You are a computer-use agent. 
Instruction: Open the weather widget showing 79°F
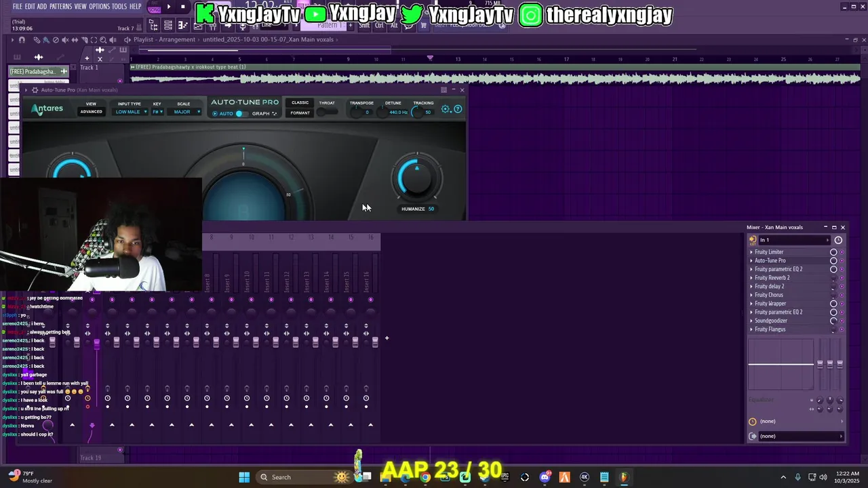click(x=31, y=477)
